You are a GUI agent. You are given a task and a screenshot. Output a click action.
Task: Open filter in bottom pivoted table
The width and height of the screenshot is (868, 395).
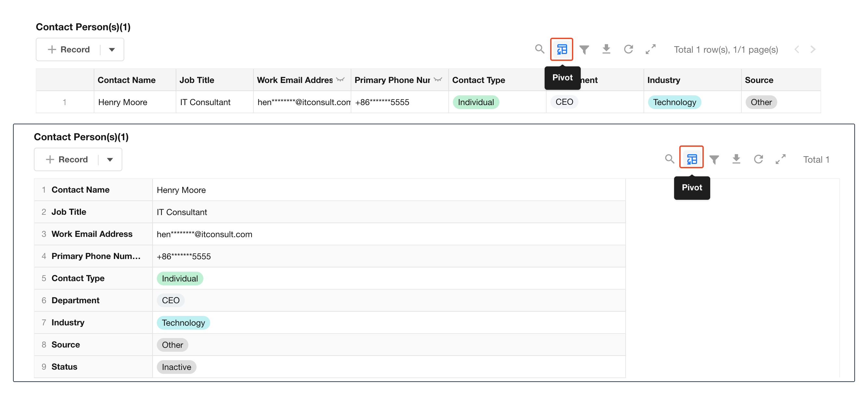point(714,159)
